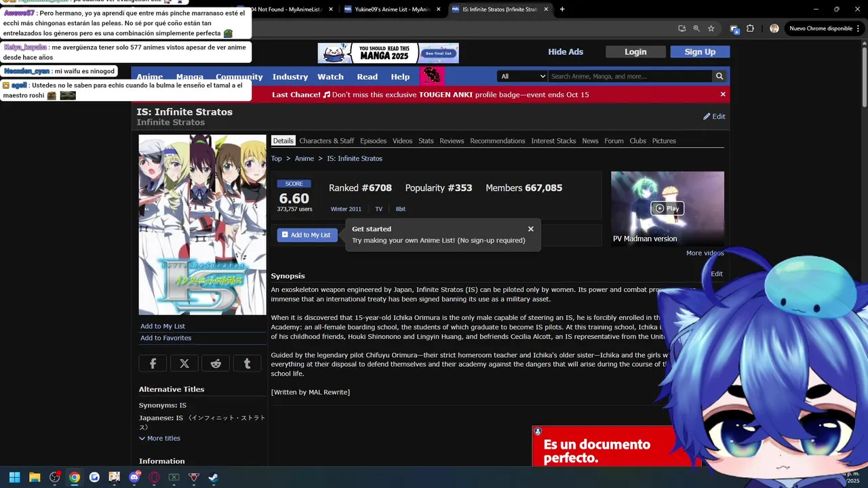Image resolution: width=868 pixels, height=488 pixels.
Task: Click the Sign Up button
Action: click(700, 52)
